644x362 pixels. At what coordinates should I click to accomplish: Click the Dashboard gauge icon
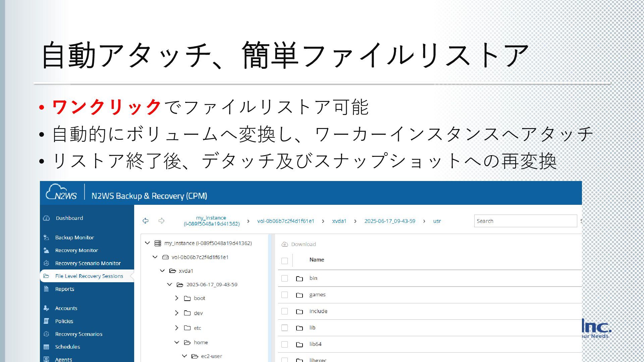point(46,218)
